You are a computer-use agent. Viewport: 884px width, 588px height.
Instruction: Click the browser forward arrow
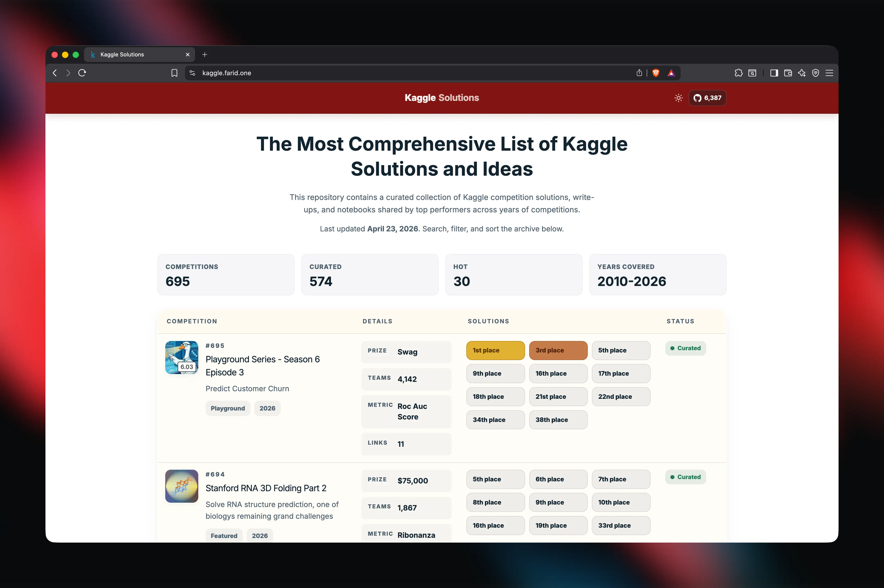(68, 73)
